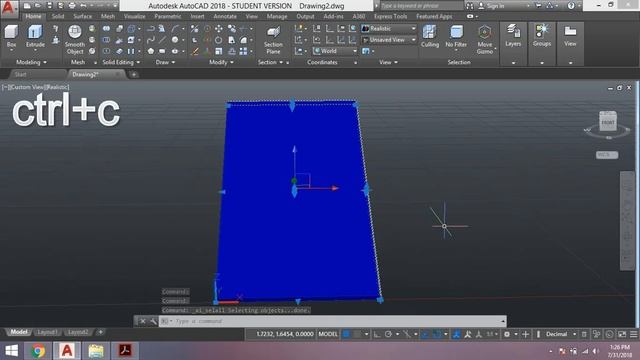This screenshot has height=360, width=640.
Task: Open the Layers panel button
Action: [x=513, y=36]
